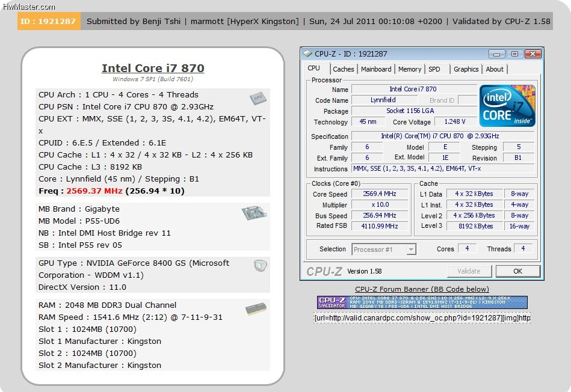Click the RAM module icon beside RAM info
The width and height of the screenshot is (571, 392).
pyautogui.click(x=256, y=309)
